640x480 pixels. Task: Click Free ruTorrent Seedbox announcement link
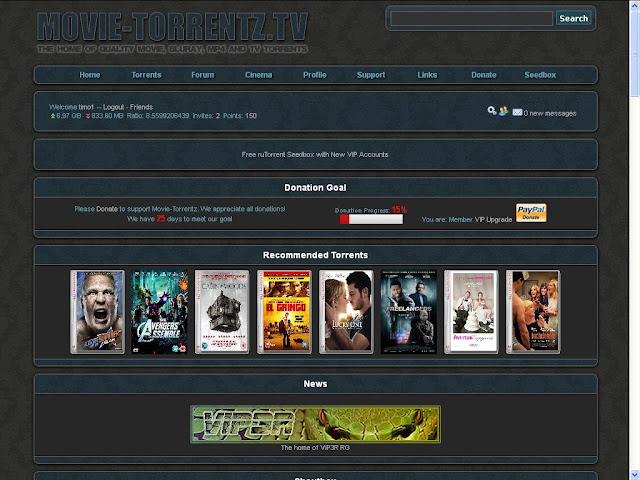click(315, 154)
